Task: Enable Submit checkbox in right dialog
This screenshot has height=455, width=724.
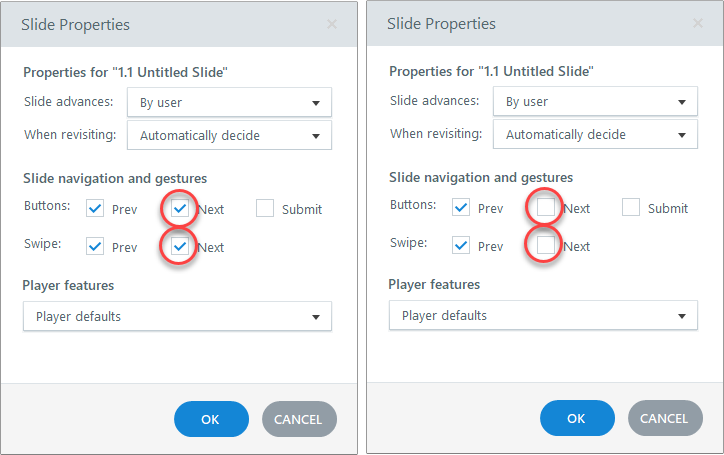Action: tap(631, 208)
